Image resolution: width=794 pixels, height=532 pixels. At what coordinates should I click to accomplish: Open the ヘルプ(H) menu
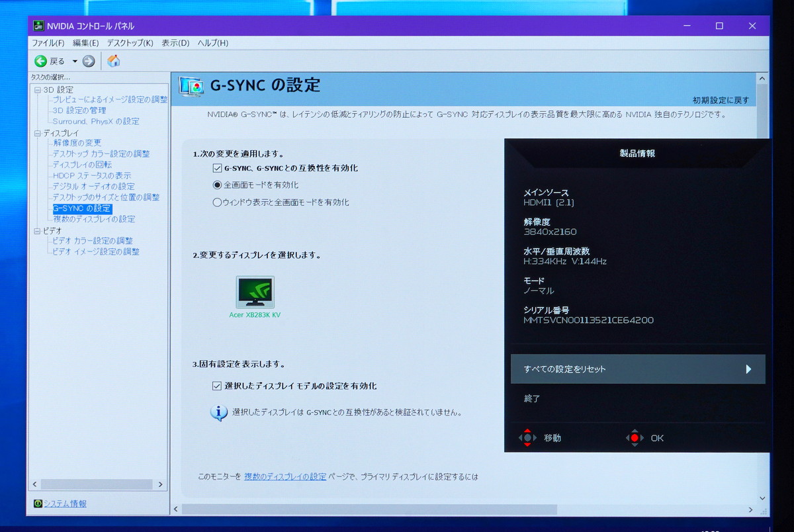pyautogui.click(x=213, y=43)
